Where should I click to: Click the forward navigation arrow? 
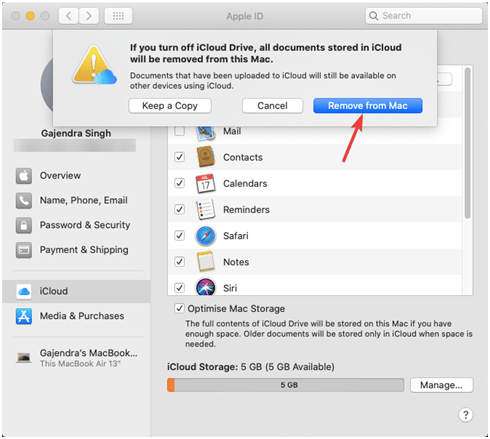point(89,16)
